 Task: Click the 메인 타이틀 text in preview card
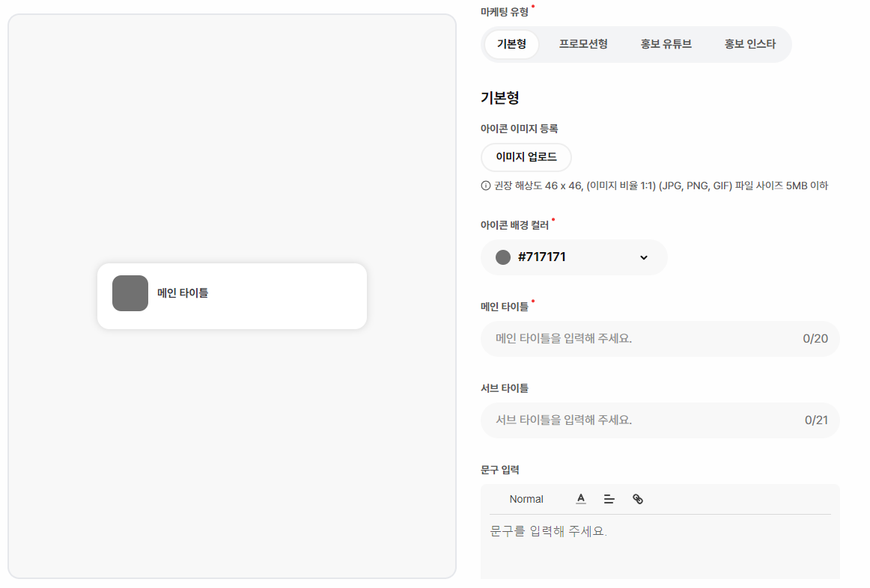click(183, 293)
